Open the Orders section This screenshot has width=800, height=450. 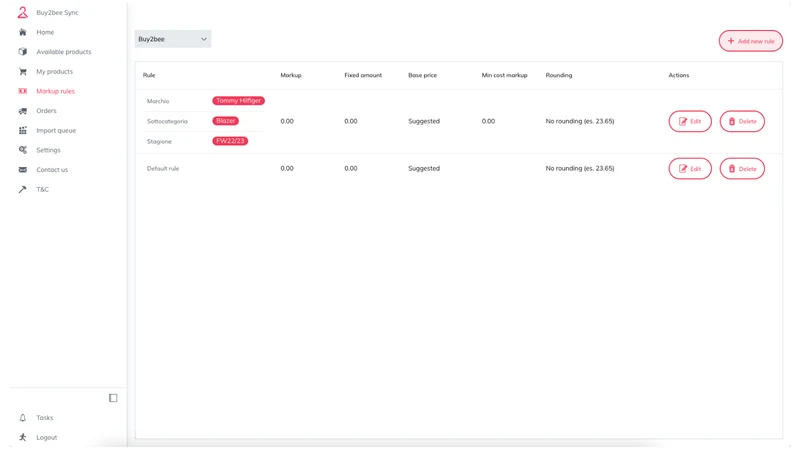coord(46,111)
